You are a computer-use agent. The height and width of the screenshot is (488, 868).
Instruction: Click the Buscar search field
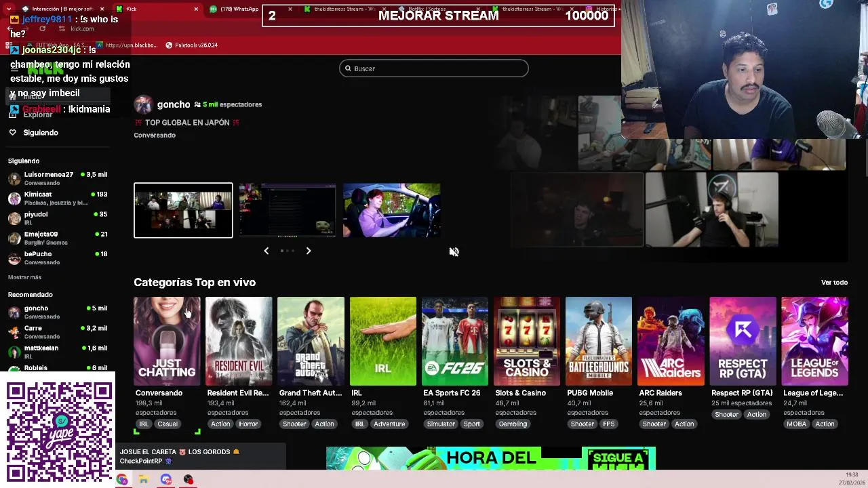[433, 68]
